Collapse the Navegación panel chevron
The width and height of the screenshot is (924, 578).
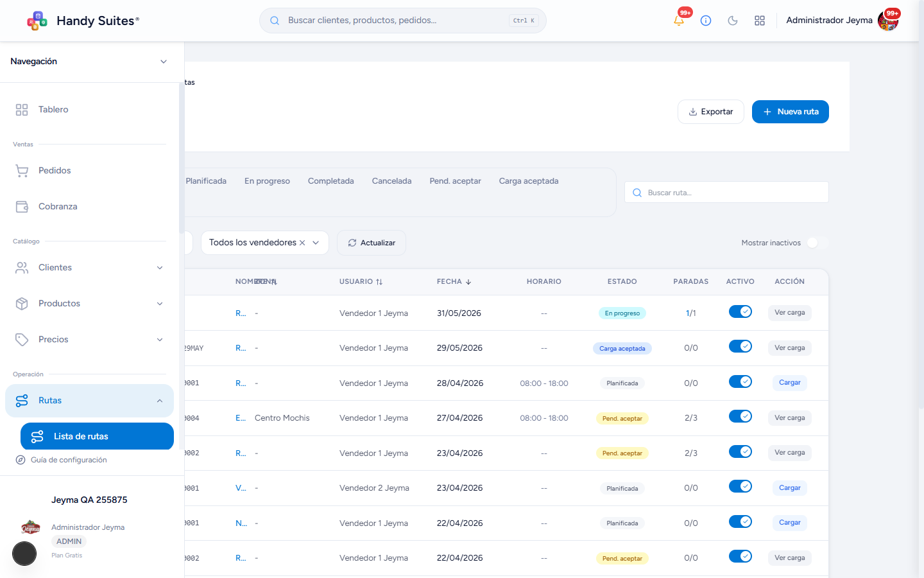pos(164,62)
